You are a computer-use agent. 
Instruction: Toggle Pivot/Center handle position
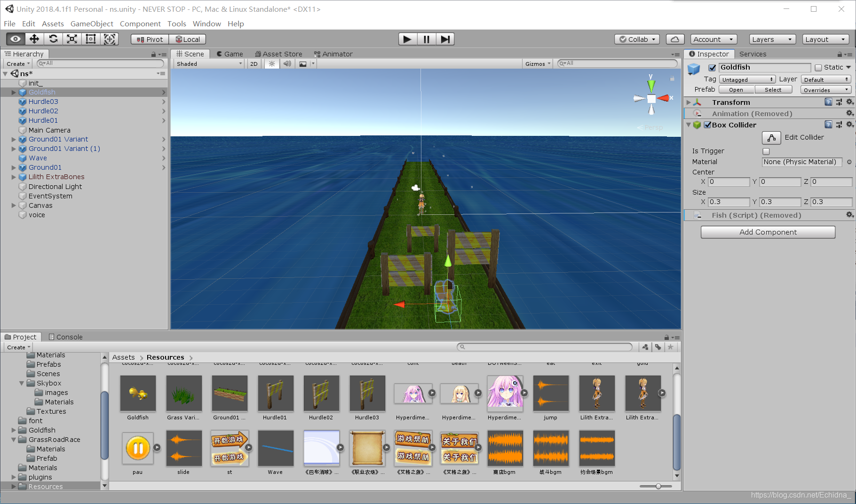point(150,39)
